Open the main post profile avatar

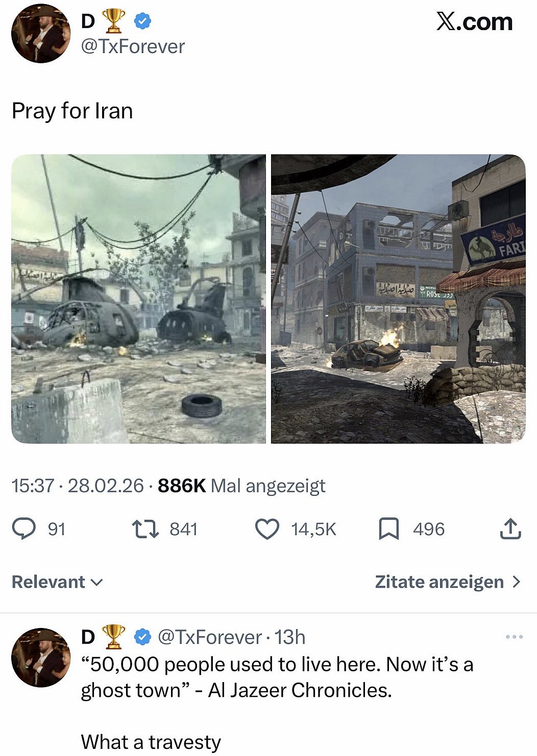(41, 33)
